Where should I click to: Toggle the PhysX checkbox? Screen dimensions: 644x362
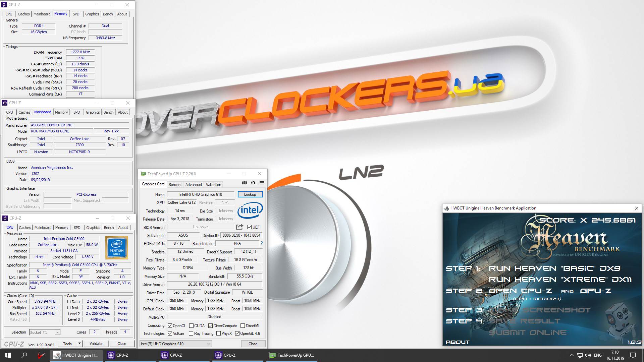(x=219, y=334)
